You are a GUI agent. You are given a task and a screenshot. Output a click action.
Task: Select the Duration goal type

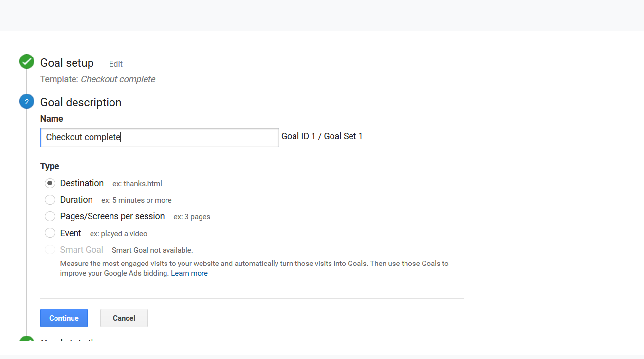(x=50, y=200)
